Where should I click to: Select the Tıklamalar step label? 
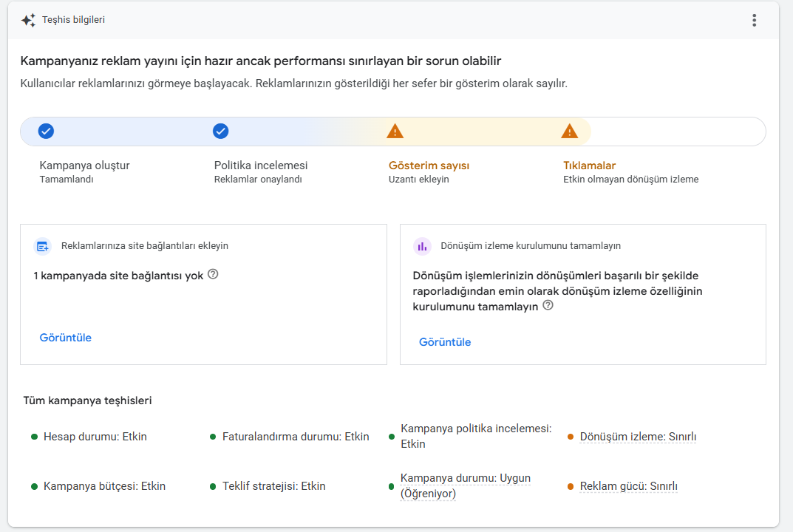pos(589,166)
